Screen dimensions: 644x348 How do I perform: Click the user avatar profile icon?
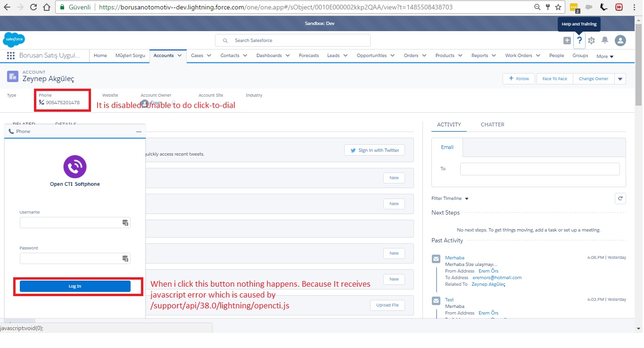click(x=620, y=40)
